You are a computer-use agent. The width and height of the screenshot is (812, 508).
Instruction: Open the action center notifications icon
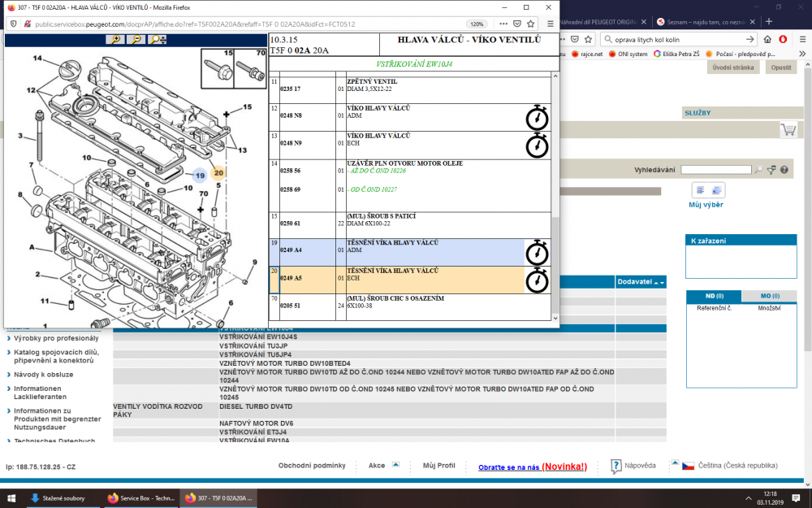(x=796, y=498)
